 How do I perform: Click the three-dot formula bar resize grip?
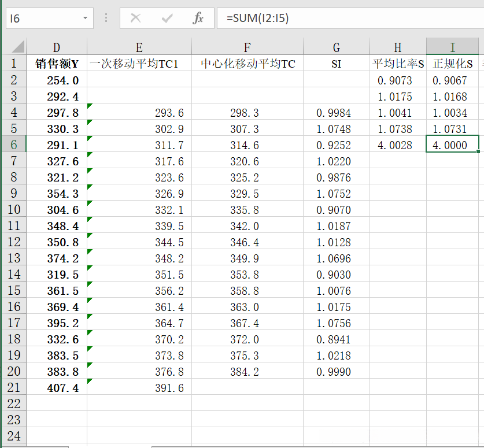click(x=106, y=18)
